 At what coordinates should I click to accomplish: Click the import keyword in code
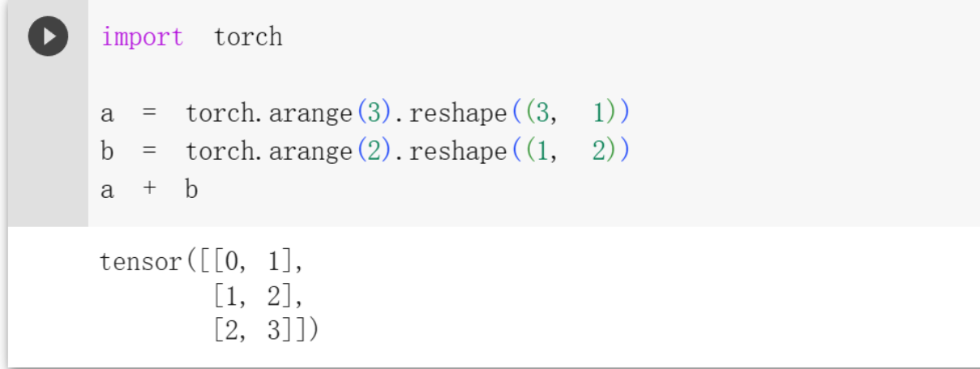(x=143, y=37)
